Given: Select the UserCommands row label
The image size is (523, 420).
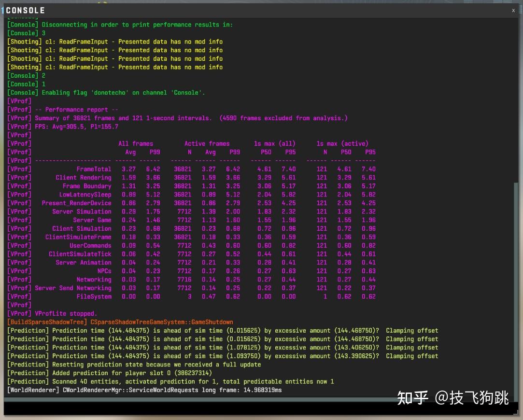Looking at the screenshot, I should click(90, 246).
